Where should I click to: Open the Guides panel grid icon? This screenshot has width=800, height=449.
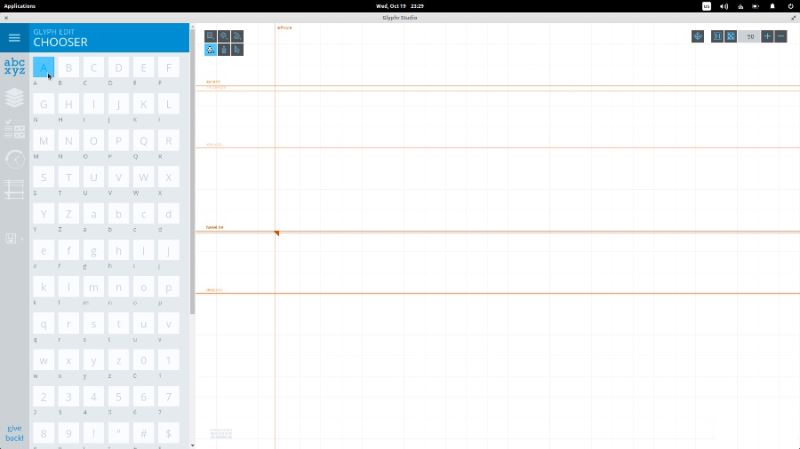point(14,189)
